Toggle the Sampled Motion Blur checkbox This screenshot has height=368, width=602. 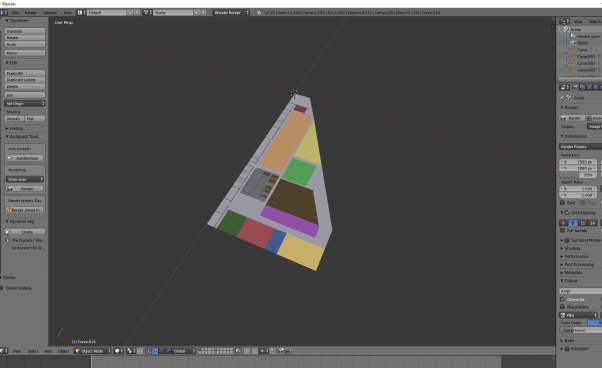click(567, 240)
